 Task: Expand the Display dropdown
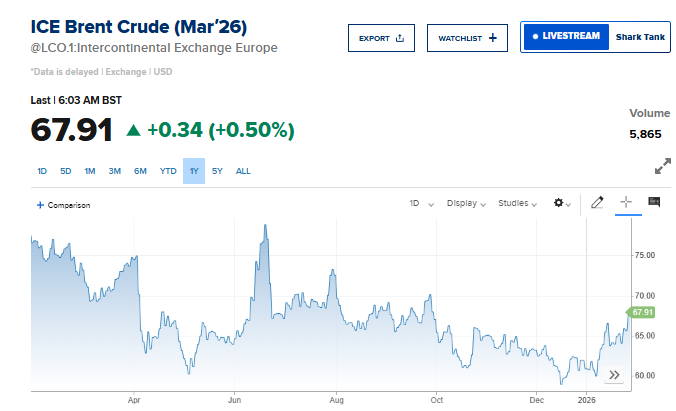[466, 203]
